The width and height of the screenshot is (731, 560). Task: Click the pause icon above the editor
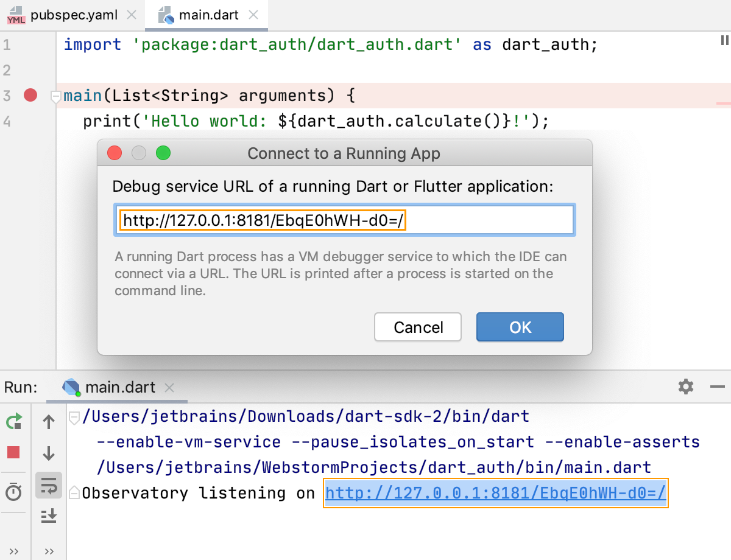(x=724, y=40)
